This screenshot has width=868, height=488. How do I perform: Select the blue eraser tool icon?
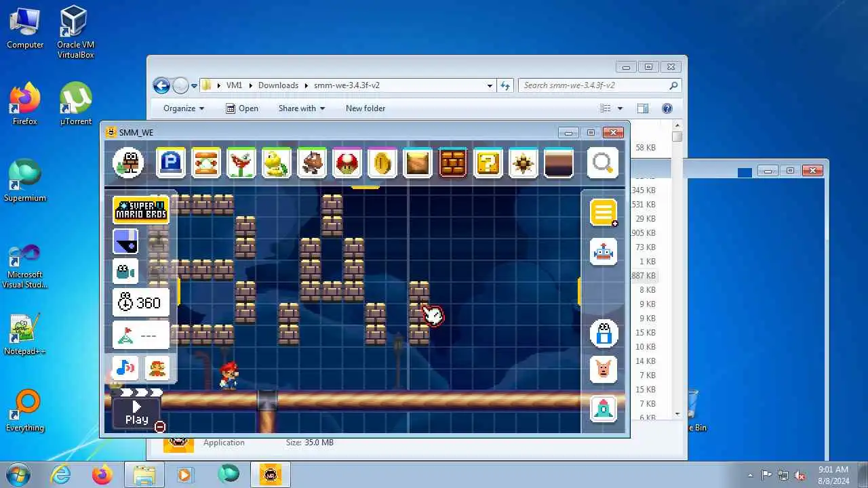[x=604, y=333]
